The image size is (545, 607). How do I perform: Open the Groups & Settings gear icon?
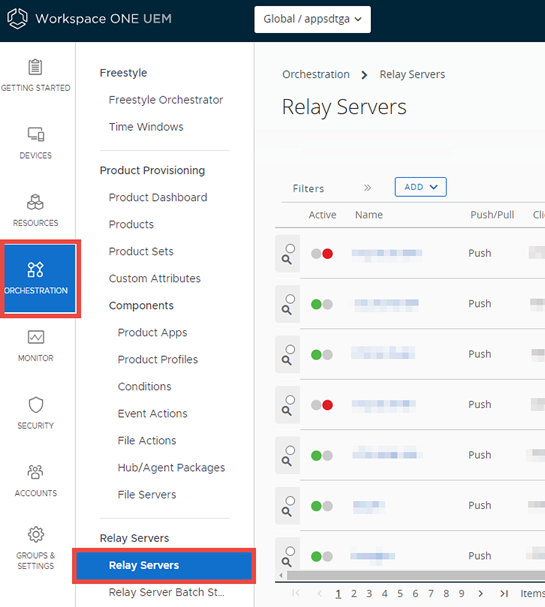click(x=36, y=535)
